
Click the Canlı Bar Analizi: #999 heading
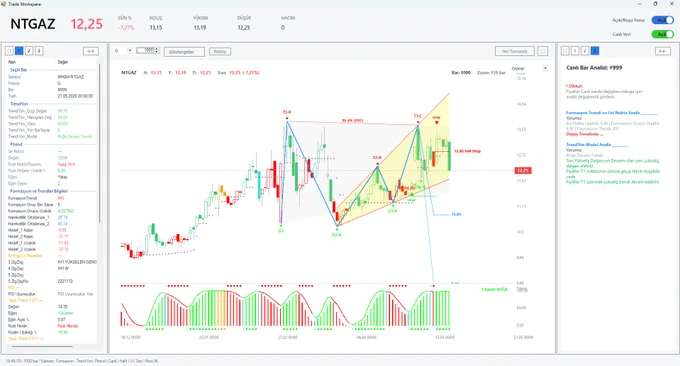pyautogui.click(x=594, y=68)
